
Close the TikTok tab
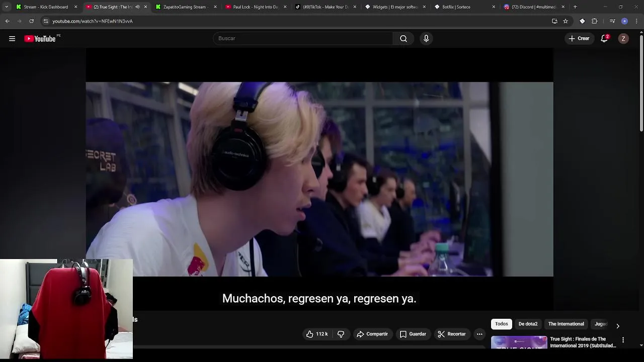point(355,7)
